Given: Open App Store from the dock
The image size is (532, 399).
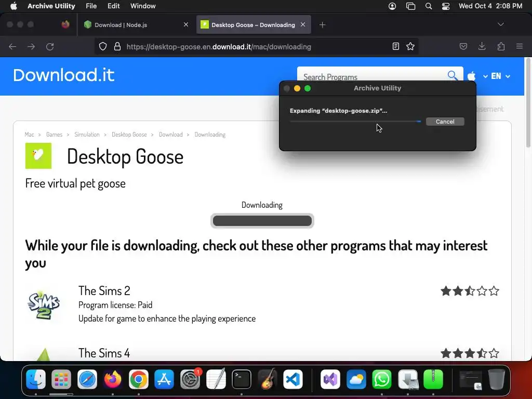Looking at the screenshot, I should [164, 379].
